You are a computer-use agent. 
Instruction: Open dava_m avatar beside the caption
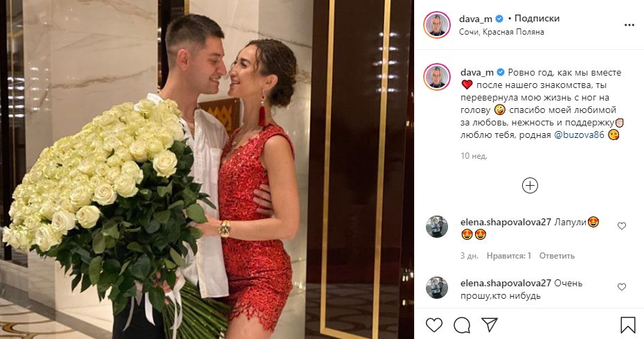pos(437,77)
